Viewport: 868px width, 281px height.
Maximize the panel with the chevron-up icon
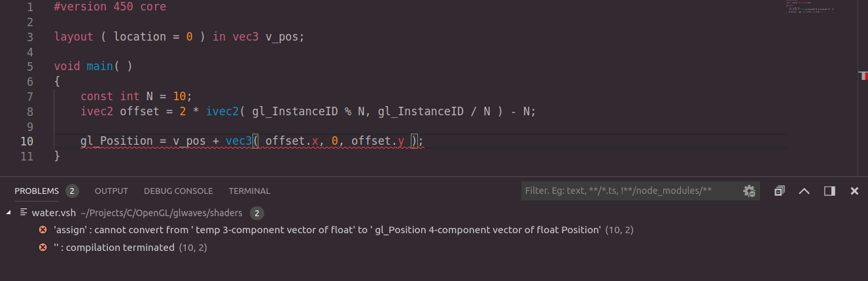(805, 191)
